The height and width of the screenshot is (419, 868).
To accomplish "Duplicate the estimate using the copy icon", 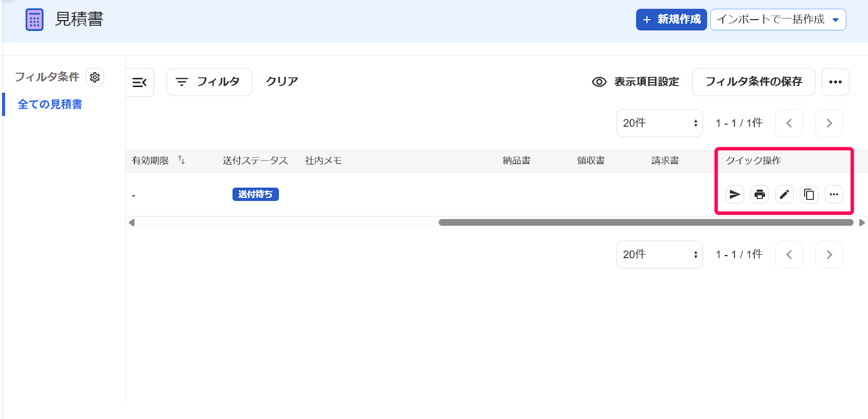I will click(809, 194).
